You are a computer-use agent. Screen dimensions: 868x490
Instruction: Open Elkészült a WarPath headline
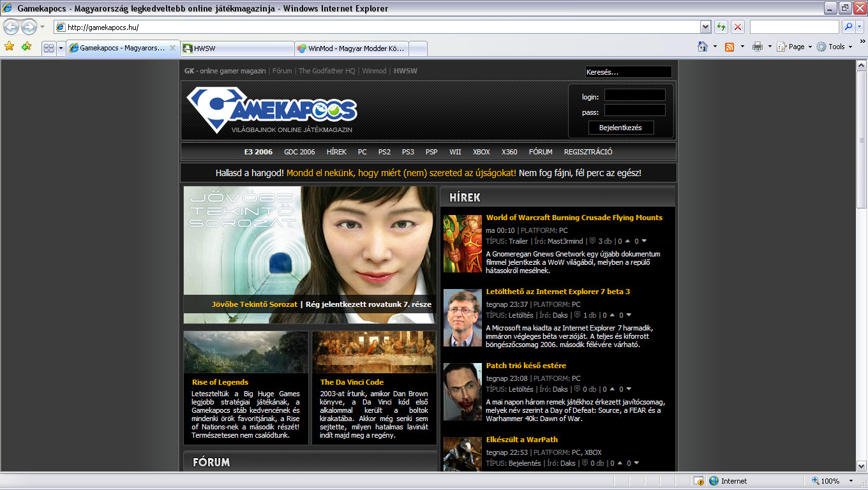pyautogui.click(x=522, y=440)
